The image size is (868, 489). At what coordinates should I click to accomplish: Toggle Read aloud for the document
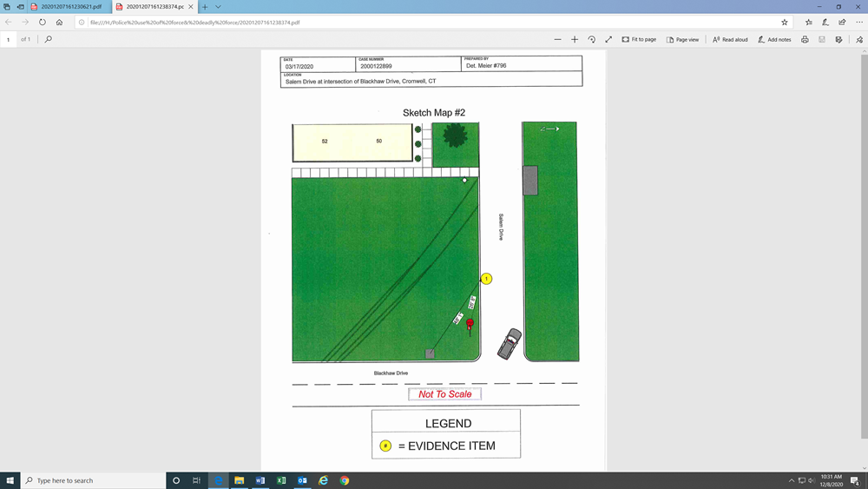point(730,39)
